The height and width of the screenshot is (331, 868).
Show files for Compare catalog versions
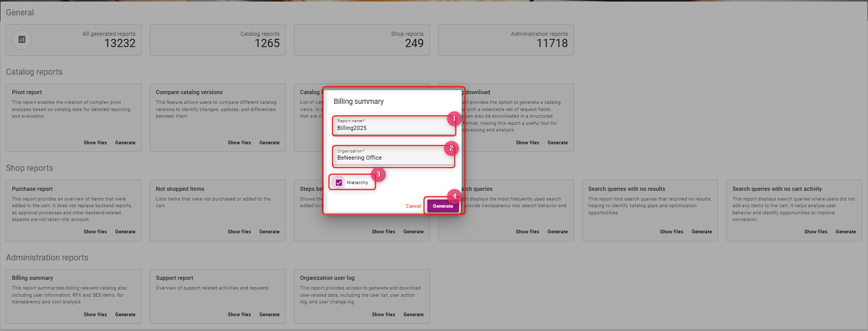(x=239, y=143)
